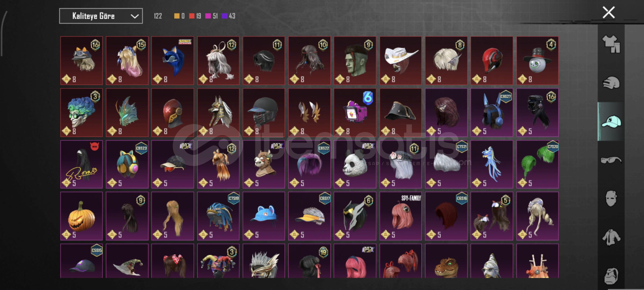The image size is (644, 290).
Task: Open the backpack category icon at bottom
Action: tap(611, 275)
